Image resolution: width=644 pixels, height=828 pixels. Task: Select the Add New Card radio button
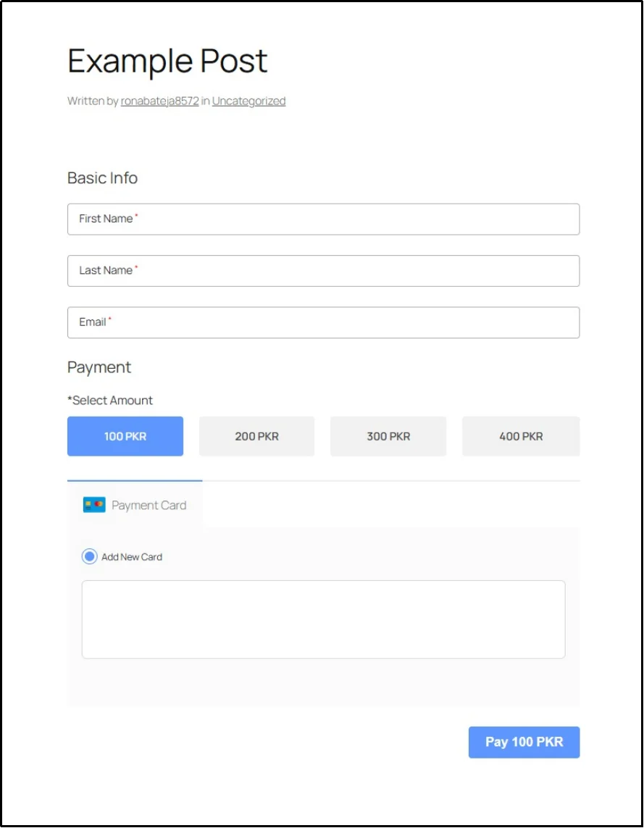(x=89, y=556)
